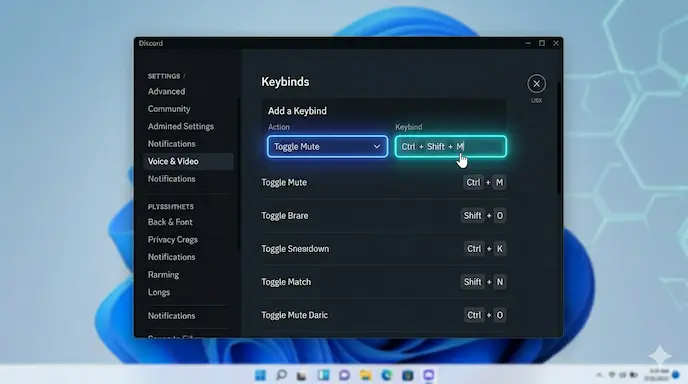Open Notifications directly below Admined Settings
688x384 pixels.
[x=171, y=144]
